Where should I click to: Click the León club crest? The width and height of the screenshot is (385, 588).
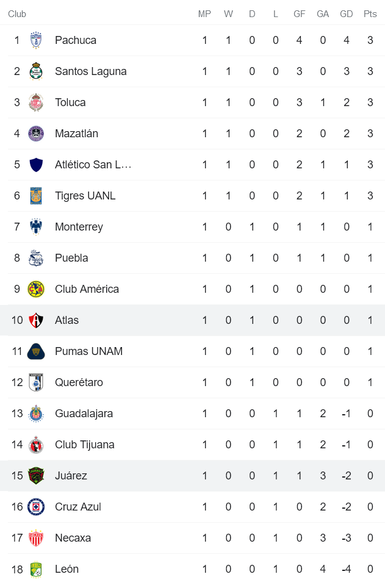[37, 568]
